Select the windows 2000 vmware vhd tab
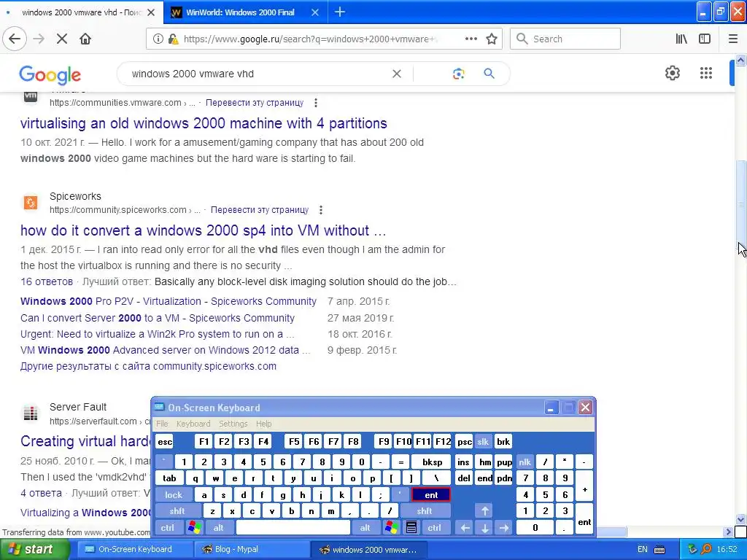The image size is (747, 560). click(81, 12)
